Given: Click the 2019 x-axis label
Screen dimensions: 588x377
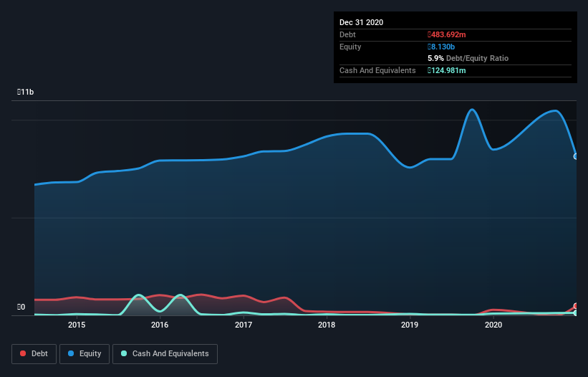Looking at the screenshot, I should 410,325.
